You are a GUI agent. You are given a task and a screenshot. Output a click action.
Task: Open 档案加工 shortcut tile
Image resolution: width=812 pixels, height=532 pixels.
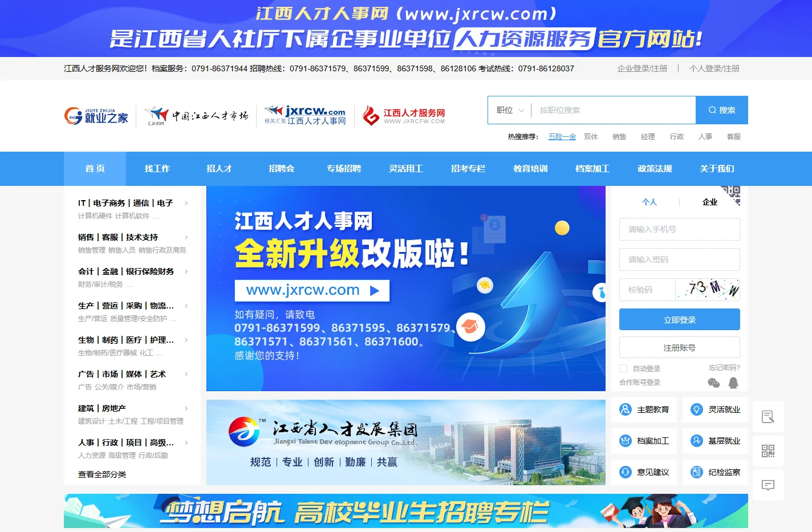(x=644, y=441)
